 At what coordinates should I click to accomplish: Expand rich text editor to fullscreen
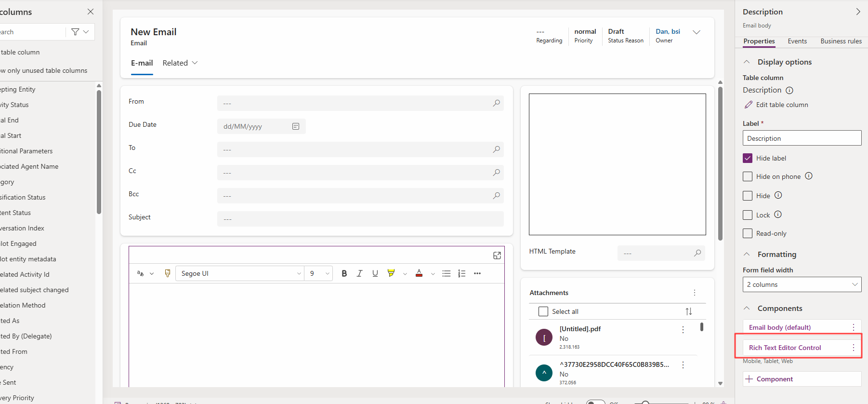(x=497, y=256)
